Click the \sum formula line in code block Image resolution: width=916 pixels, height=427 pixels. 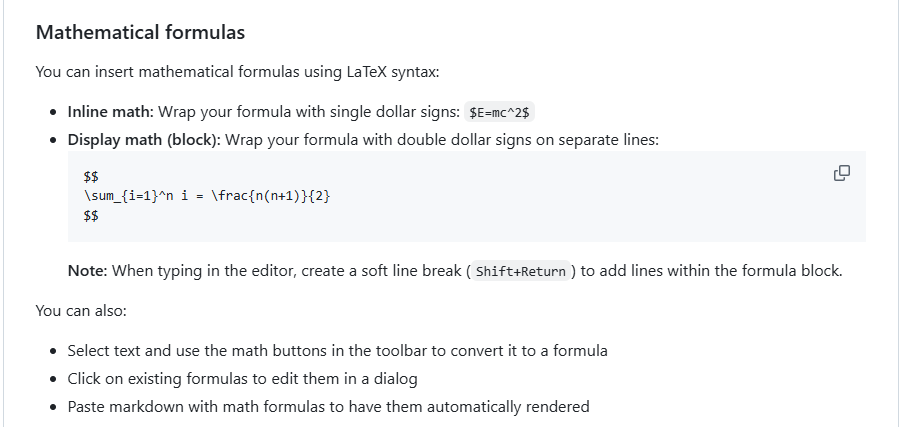point(207,195)
